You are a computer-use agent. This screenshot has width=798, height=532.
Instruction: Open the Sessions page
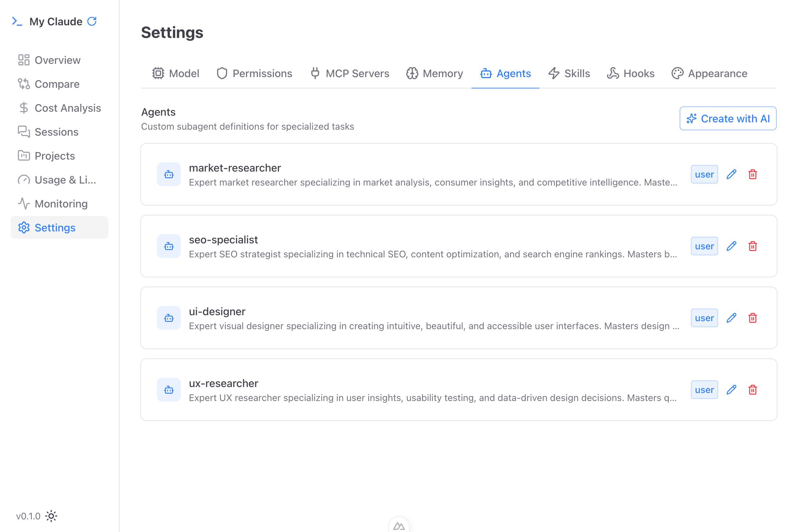[60, 132]
